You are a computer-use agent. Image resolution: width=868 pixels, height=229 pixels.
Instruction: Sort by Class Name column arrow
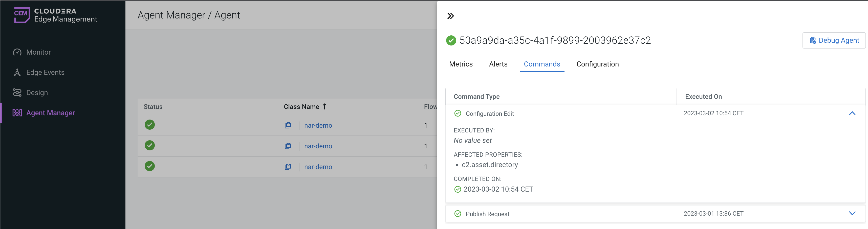(x=324, y=106)
